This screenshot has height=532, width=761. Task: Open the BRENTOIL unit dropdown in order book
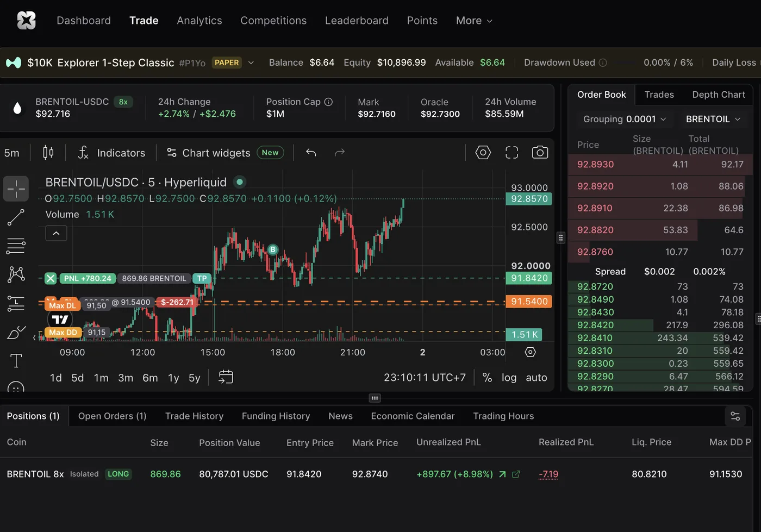click(713, 119)
